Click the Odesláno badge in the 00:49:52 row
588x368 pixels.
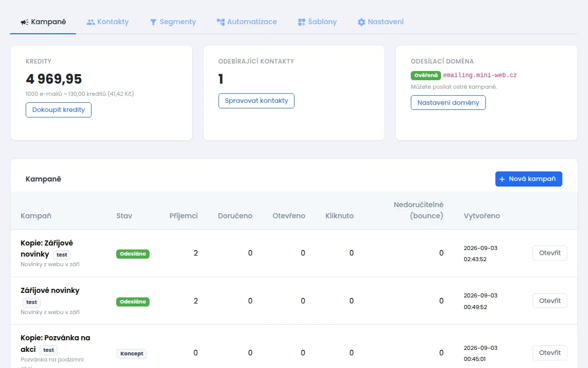coord(133,301)
